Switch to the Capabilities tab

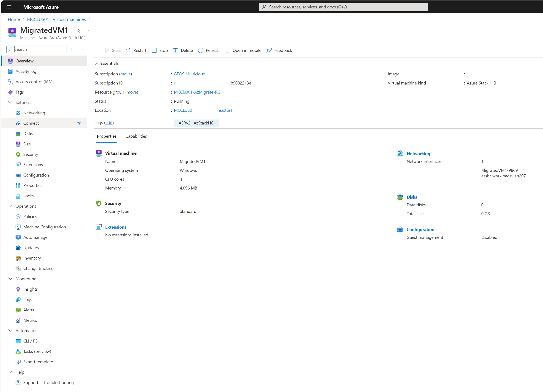136,136
